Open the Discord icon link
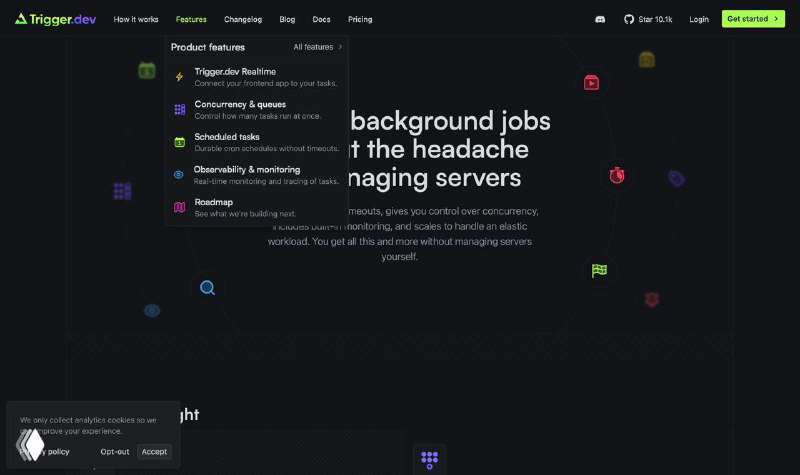 coord(600,19)
